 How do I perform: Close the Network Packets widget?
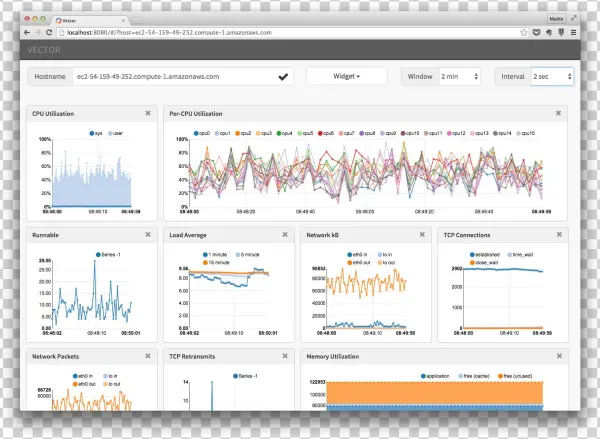148,356
